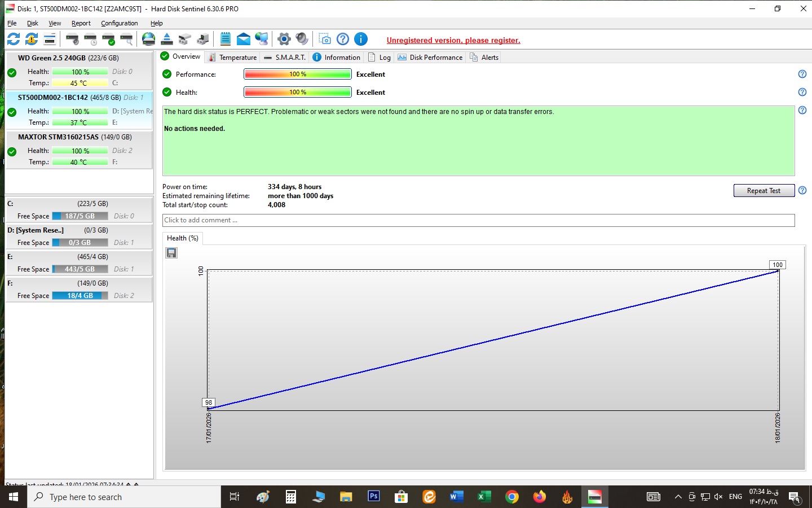The height and width of the screenshot is (508, 812).
Task: Show hidden system tray icons chevron
Action: click(x=678, y=497)
